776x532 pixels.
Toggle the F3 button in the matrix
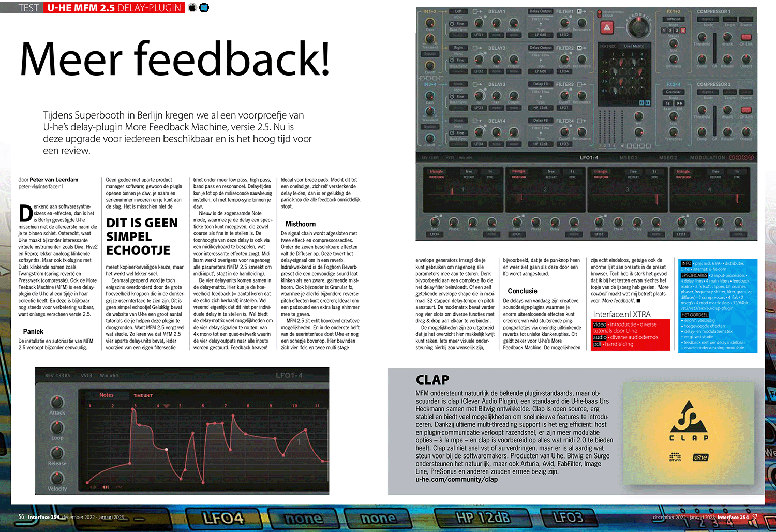pyautogui.click(x=642, y=103)
